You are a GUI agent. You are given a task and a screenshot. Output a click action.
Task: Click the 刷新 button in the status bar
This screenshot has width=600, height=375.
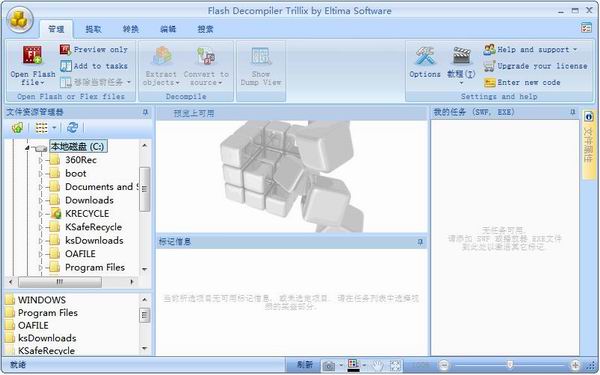305,365
